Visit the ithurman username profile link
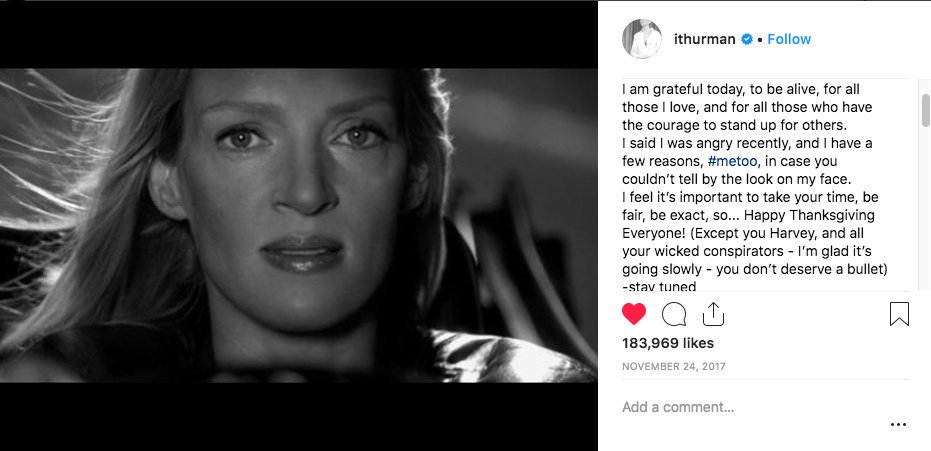The height and width of the screenshot is (451, 931). click(705, 39)
